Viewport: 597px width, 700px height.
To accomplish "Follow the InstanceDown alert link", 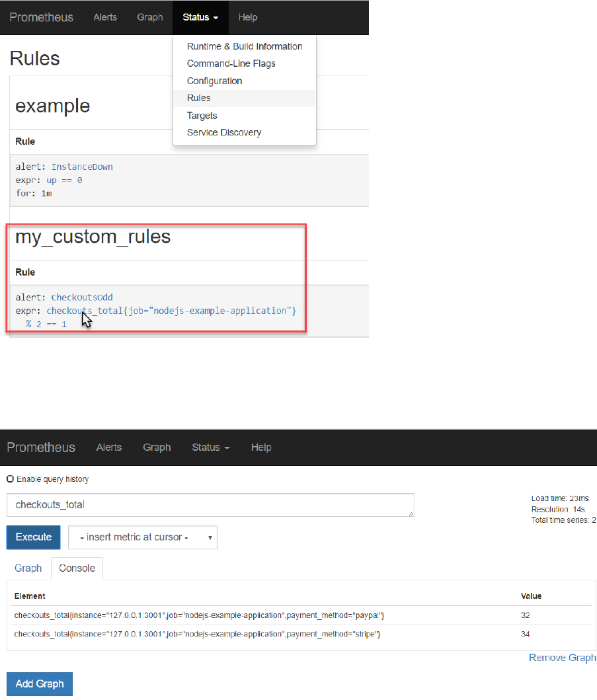I will coord(82,167).
